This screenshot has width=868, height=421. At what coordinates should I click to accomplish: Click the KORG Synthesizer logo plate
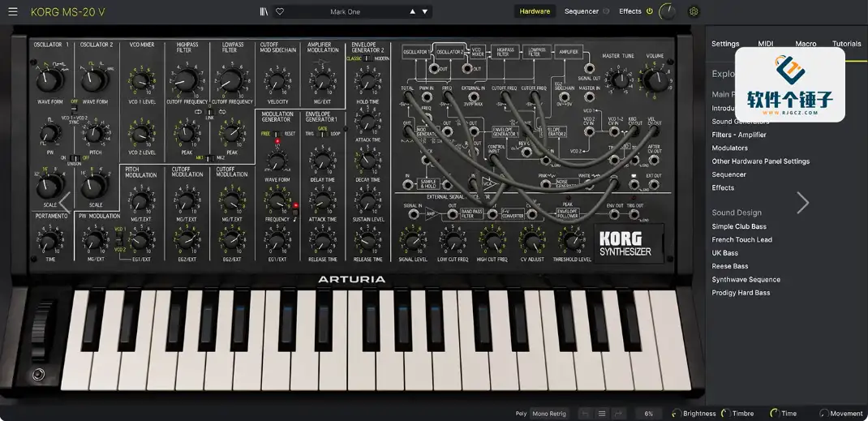pos(629,244)
